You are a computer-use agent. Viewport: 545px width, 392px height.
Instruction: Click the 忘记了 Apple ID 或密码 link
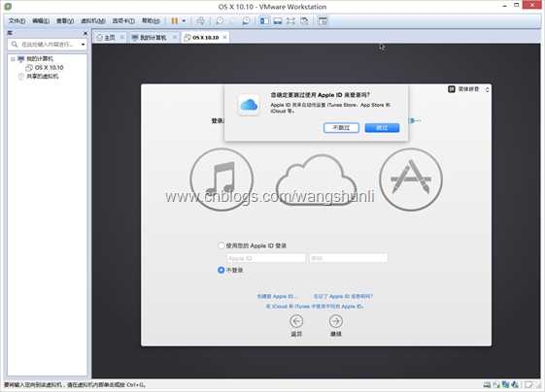pos(343,296)
